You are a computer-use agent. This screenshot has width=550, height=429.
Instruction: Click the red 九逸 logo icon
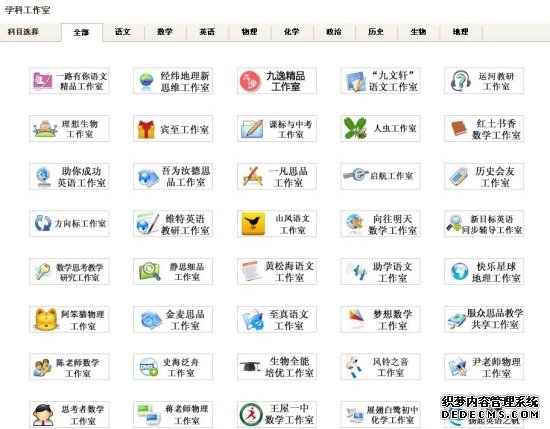tap(250, 81)
